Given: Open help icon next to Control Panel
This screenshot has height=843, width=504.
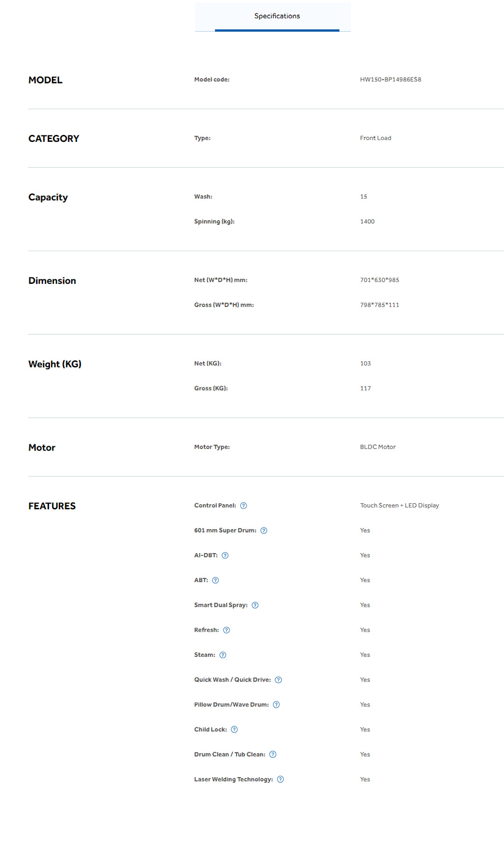Looking at the screenshot, I should (x=244, y=506).
